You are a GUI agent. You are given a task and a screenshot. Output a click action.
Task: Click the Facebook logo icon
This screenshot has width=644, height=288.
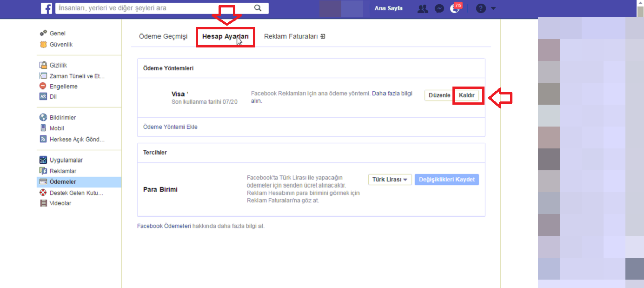click(46, 8)
